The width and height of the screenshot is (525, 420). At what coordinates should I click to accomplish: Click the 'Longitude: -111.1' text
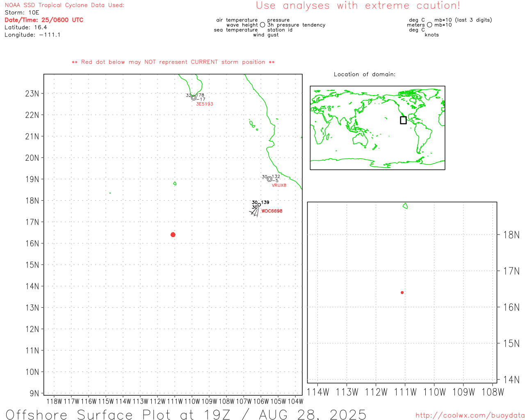[32, 35]
